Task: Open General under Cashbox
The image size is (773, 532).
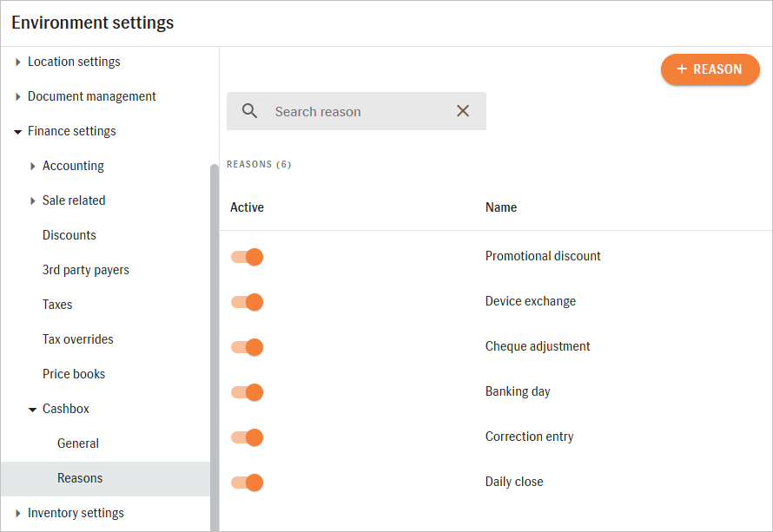Action: point(78,443)
